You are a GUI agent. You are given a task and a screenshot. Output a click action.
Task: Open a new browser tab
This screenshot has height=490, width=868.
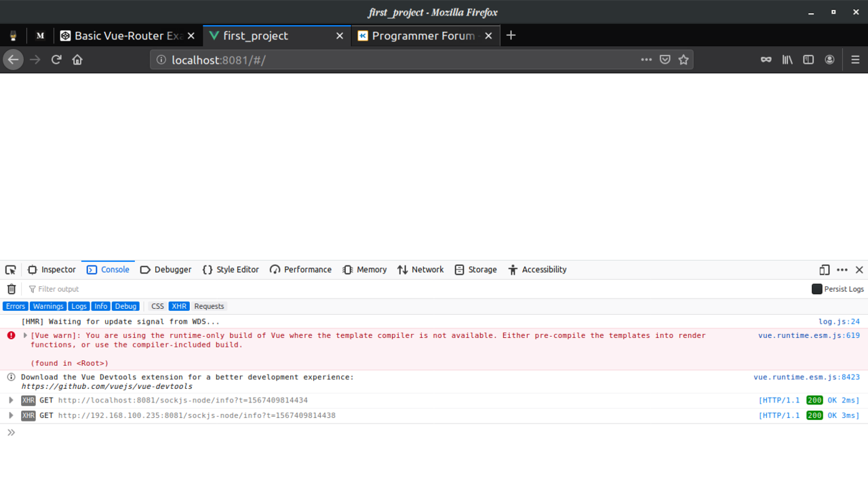pos(511,35)
